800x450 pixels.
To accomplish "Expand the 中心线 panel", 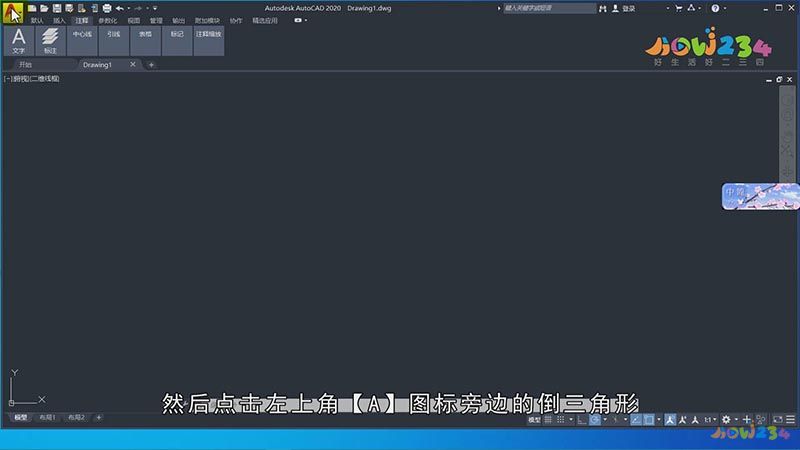I will 82,40.
